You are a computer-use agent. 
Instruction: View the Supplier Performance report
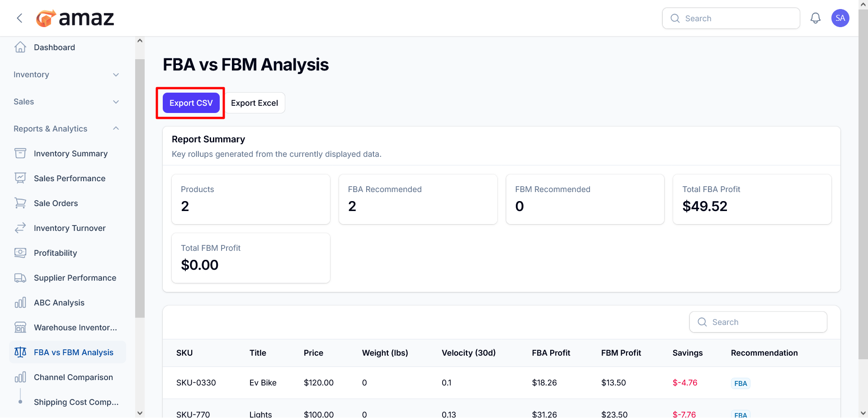67,278
